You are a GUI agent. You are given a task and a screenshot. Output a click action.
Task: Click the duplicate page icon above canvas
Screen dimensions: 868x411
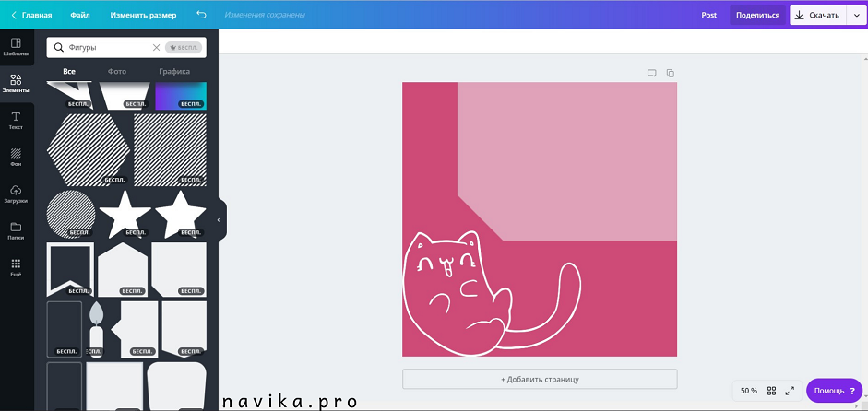tap(671, 73)
